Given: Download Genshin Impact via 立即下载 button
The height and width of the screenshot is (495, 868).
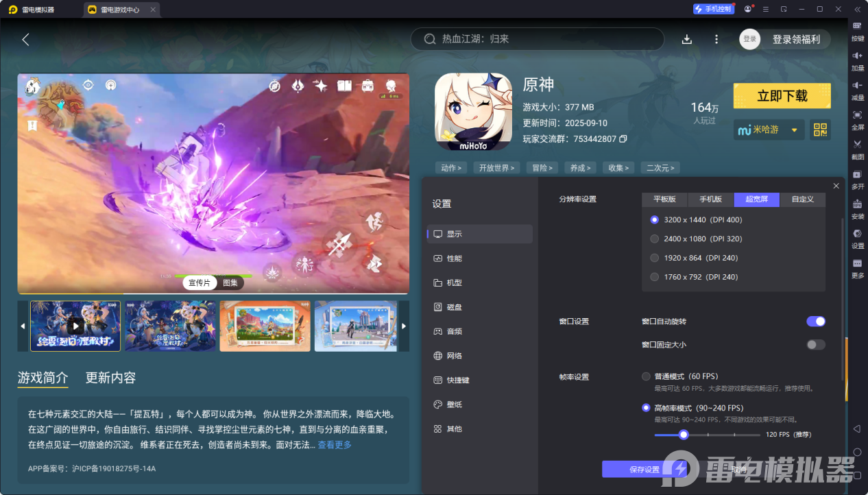Looking at the screenshot, I should coord(782,95).
